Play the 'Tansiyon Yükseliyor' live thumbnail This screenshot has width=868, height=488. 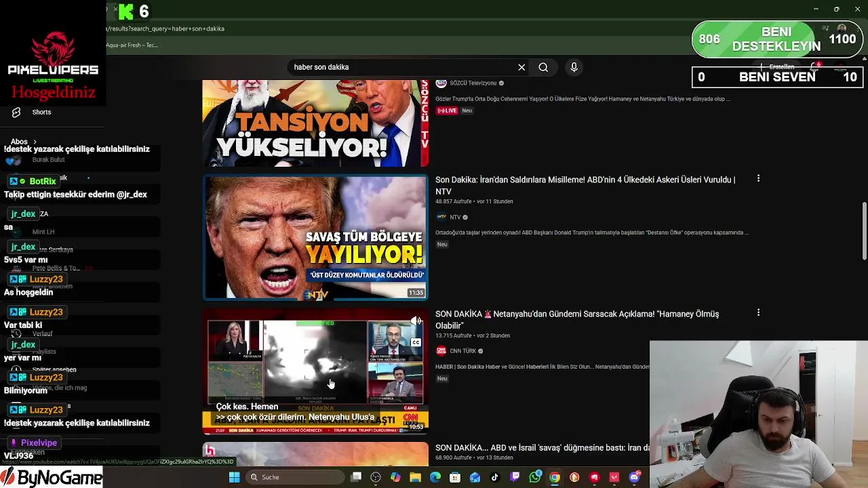tap(315, 123)
